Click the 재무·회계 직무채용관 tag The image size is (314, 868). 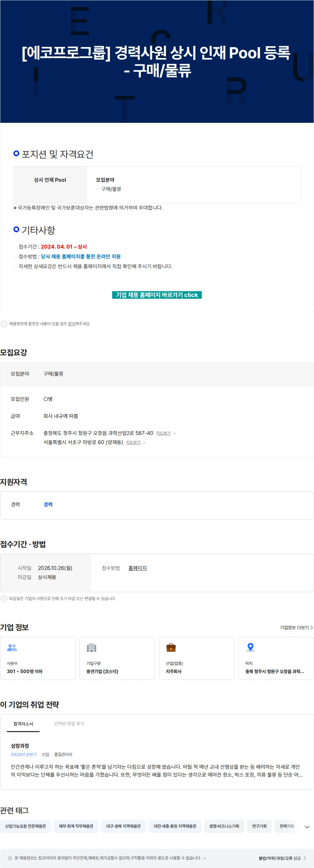click(x=76, y=826)
